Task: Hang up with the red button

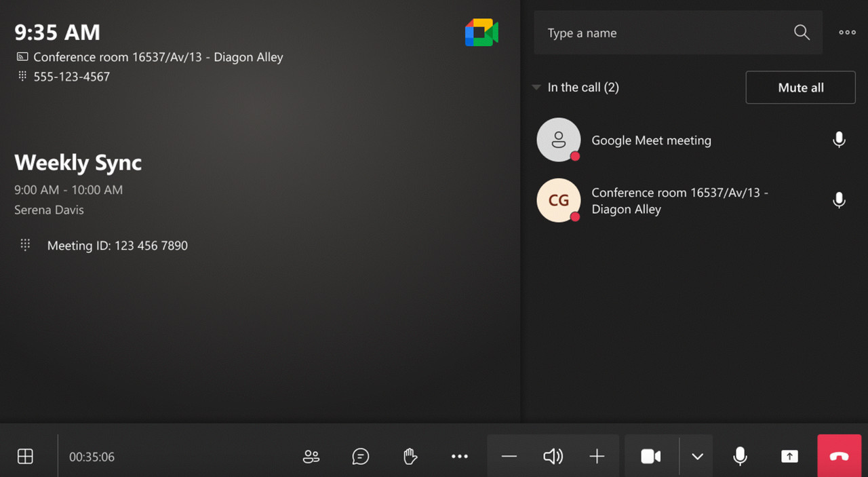Action: [839, 457]
